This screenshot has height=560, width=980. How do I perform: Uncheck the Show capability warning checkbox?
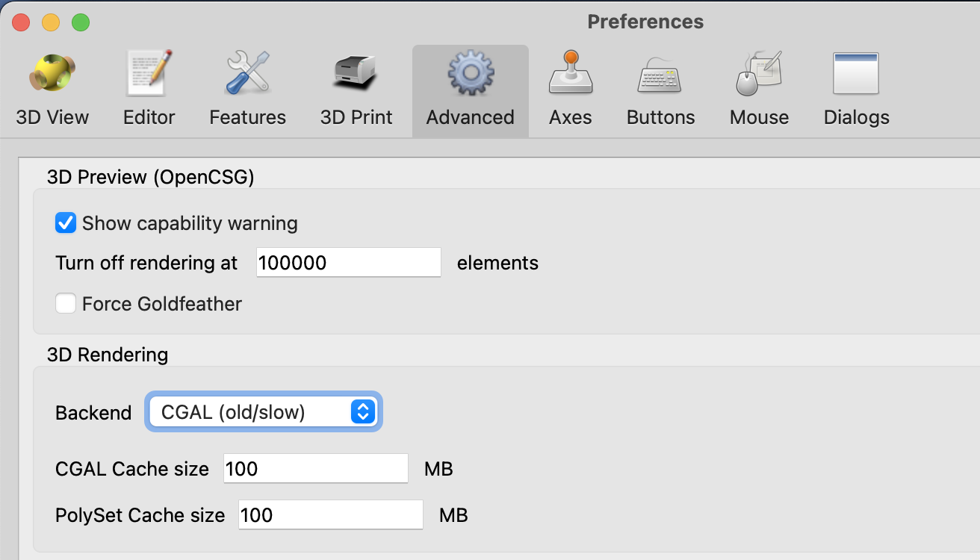(x=66, y=223)
